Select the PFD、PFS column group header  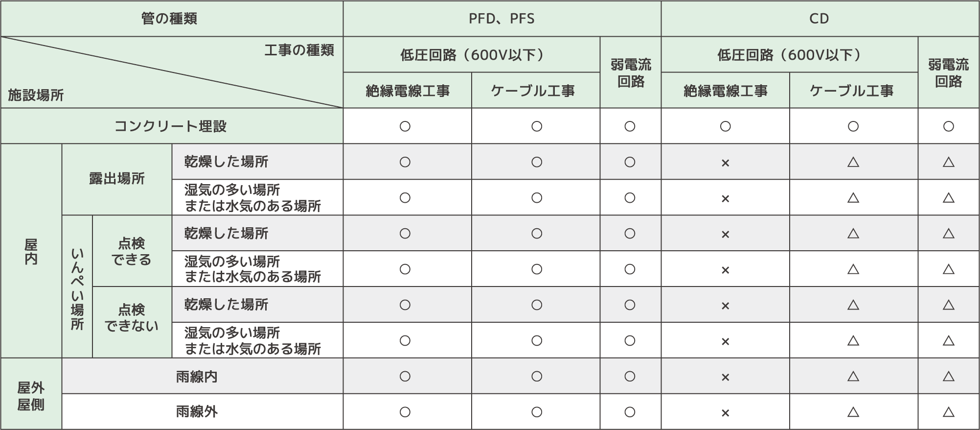coord(501,19)
